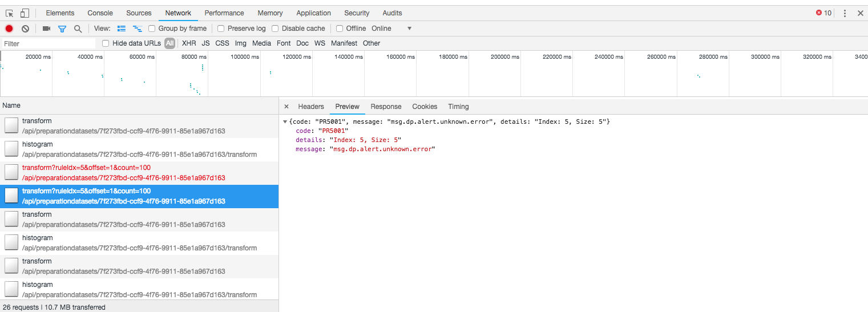Viewport: 868px width, 312px height.
Task: Open the Cookies tab
Action: coord(425,107)
